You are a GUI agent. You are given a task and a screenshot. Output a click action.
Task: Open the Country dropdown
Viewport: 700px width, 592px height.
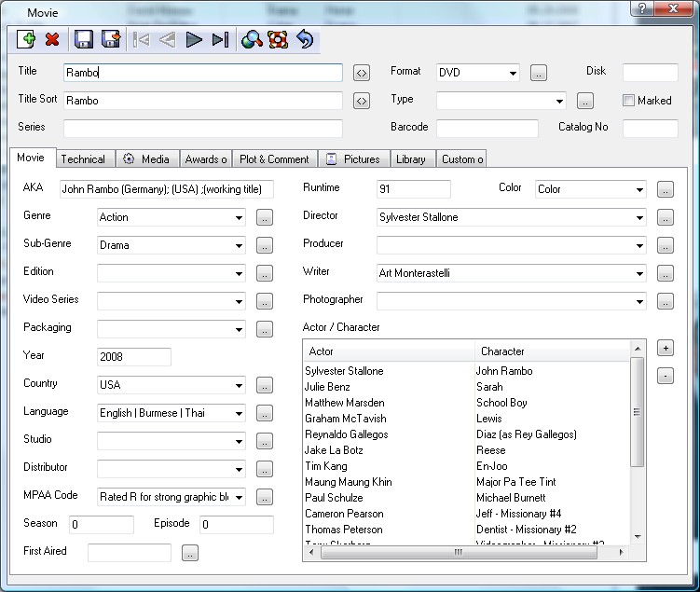tap(240, 386)
